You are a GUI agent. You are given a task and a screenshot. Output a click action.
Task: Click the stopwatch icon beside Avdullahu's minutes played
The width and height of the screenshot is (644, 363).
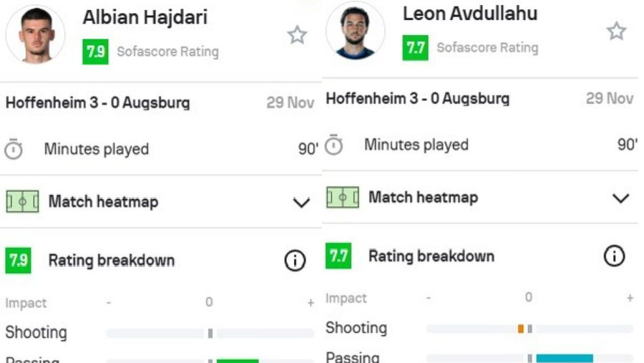coord(333,145)
